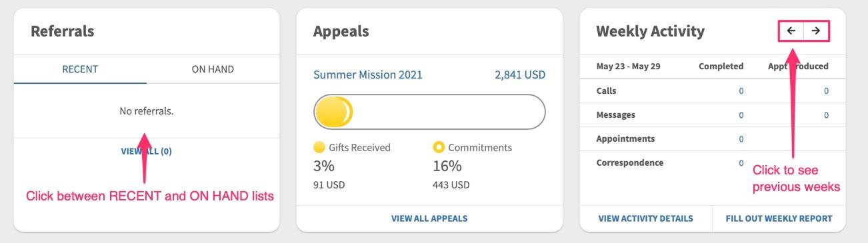Click FILL OUT WEEKLY REPORT
The image size is (868, 243).
[x=779, y=218]
